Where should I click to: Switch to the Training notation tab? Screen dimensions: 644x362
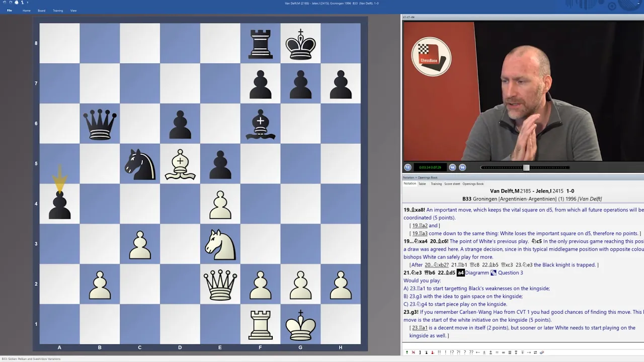point(436,184)
